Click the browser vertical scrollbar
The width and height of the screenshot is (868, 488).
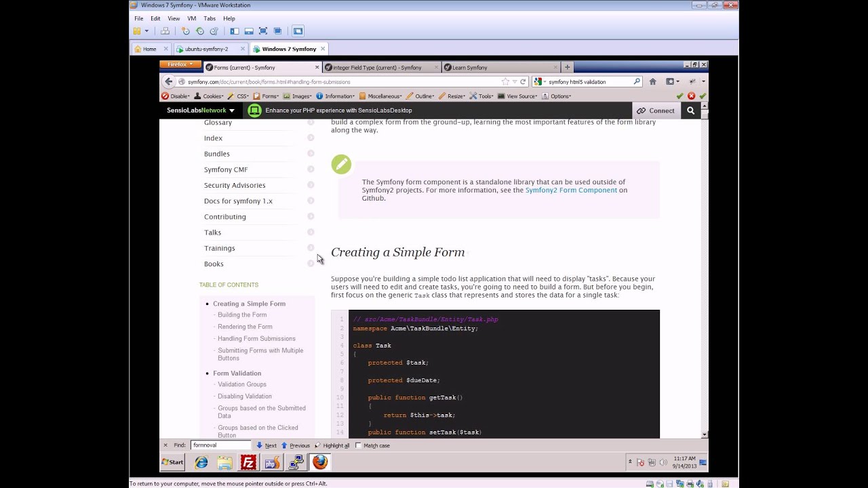point(705,270)
